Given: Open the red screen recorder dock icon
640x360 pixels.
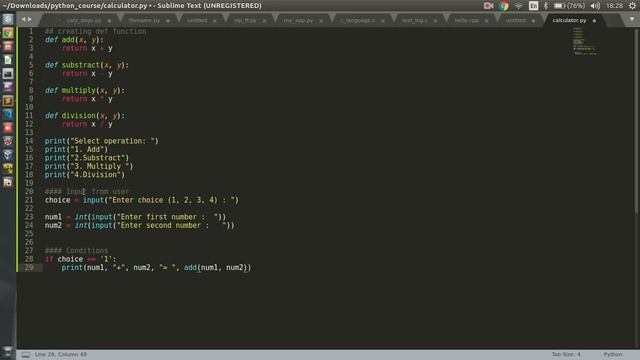Looking at the screenshot, I should (x=8, y=128).
